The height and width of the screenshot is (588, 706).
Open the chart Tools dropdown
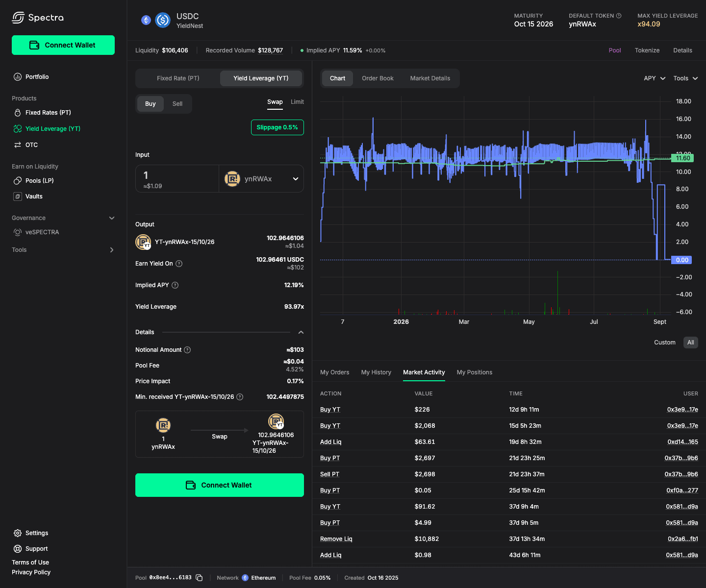click(x=685, y=78)
